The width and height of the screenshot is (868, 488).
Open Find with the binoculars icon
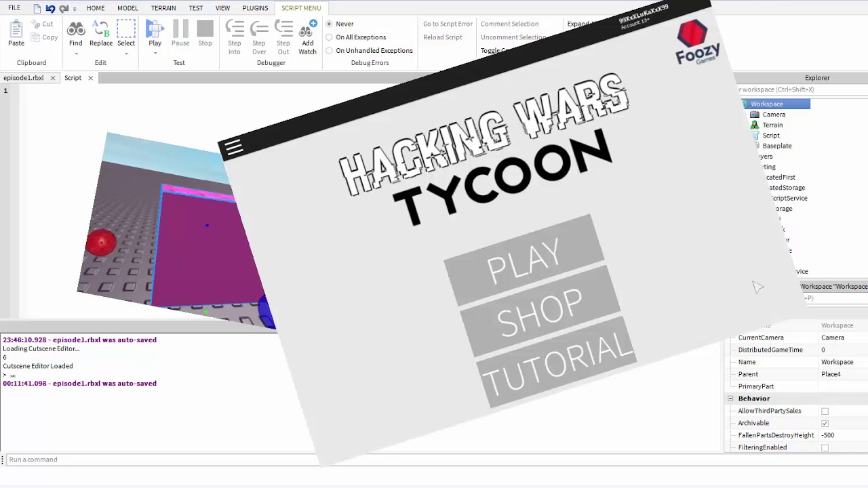coord(75,33)
